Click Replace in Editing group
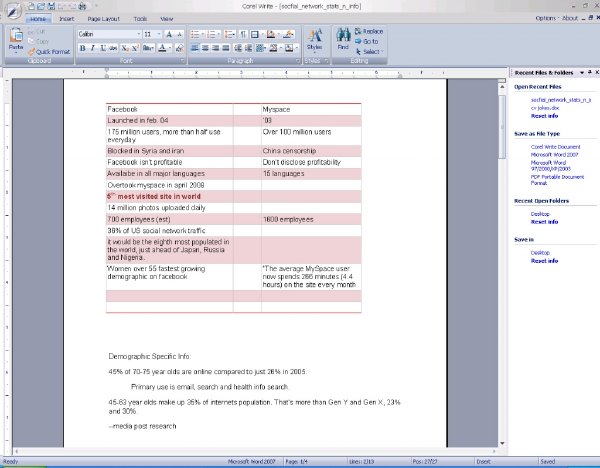The height and width of the screenshot is (468, 600). (369, 31)
